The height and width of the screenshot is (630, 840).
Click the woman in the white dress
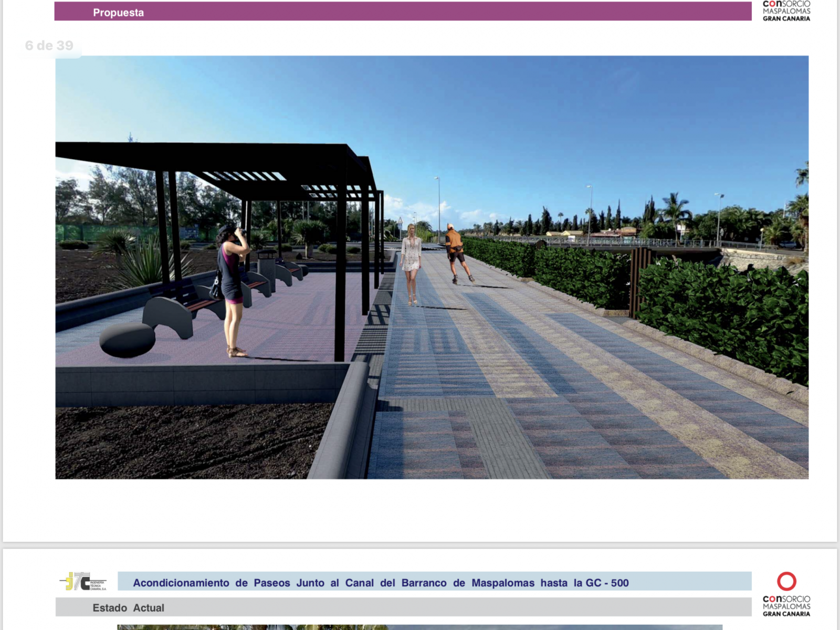tap(411, 261)
